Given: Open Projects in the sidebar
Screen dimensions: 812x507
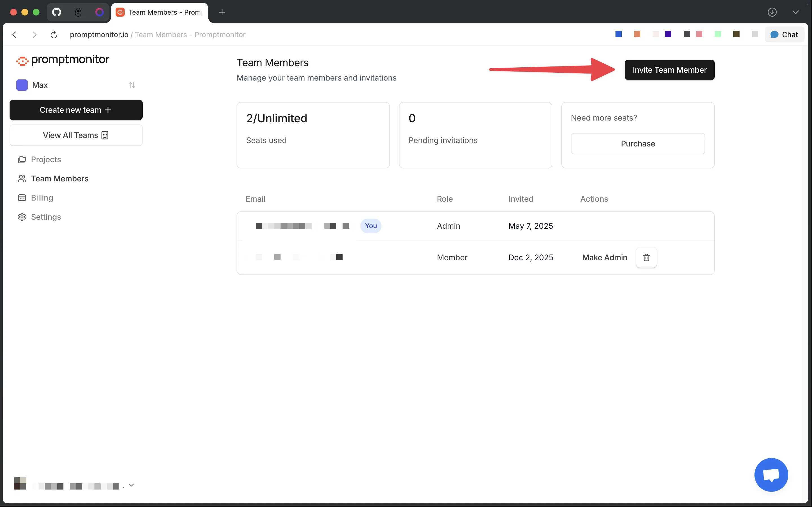Looking at the screenshot, I should (x=46, y=160).
